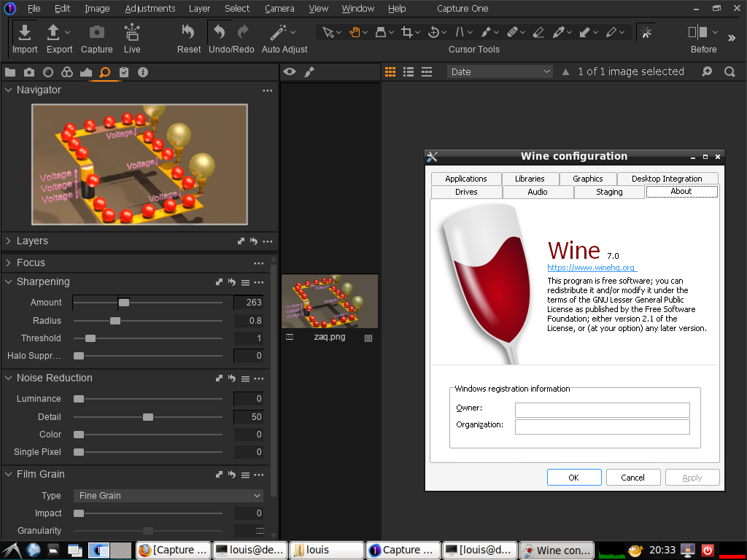747x560 pixels.
Task: Click the red power button in system tray
Action: pyautogui.click(x=708, y=551)
